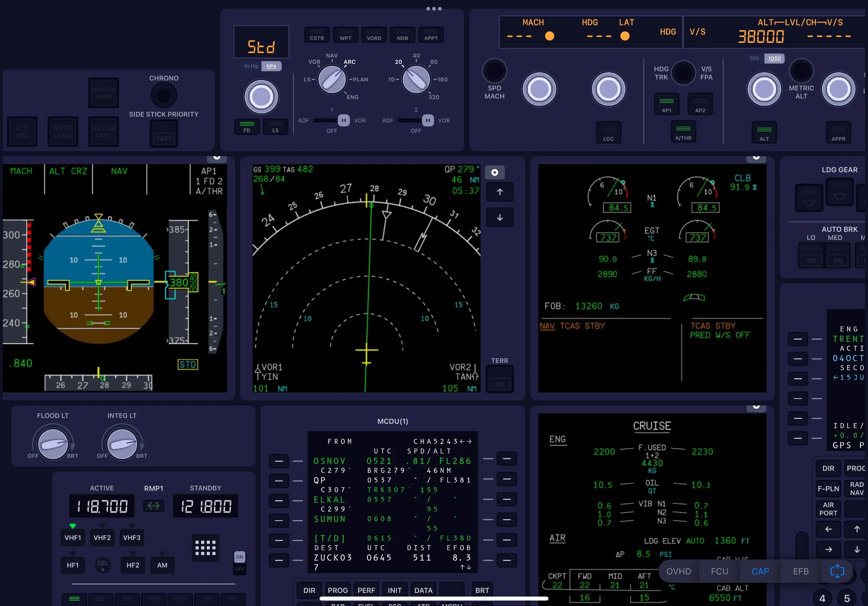Select VHF1 on RMP1
This screenshot has height=606, width=868.
pyautogui.click(x=73, y=537)
